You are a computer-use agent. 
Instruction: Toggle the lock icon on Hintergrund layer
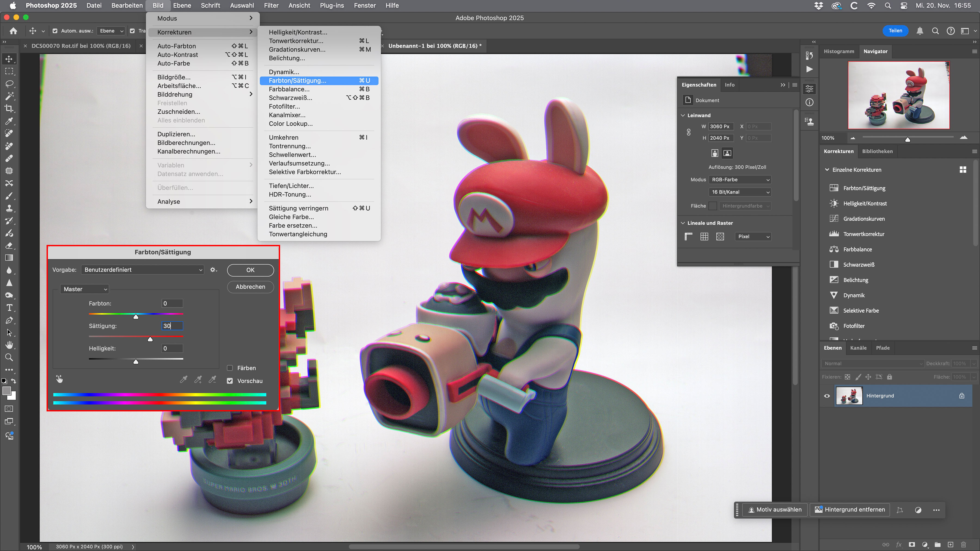click(x=962, y=396)
